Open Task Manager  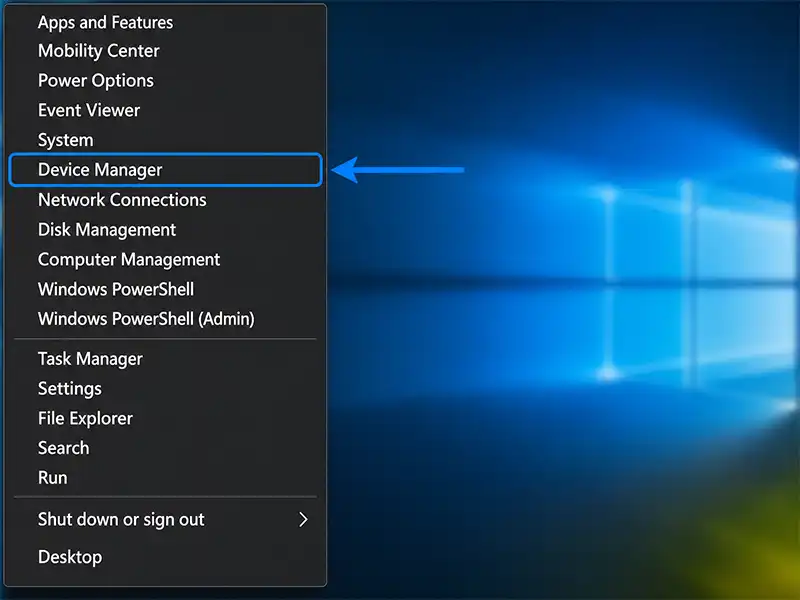pos(165,359)
